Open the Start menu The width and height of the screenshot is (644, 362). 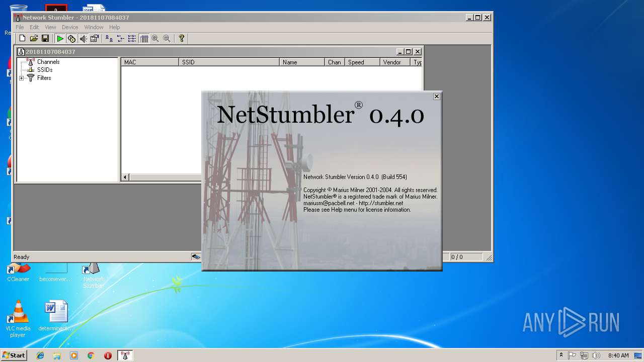tap(14, 355)
